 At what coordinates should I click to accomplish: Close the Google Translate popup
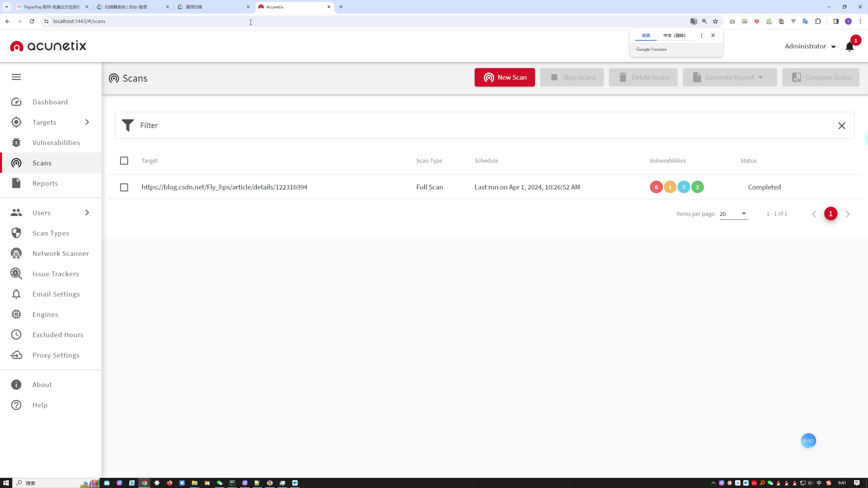[713, 35]
